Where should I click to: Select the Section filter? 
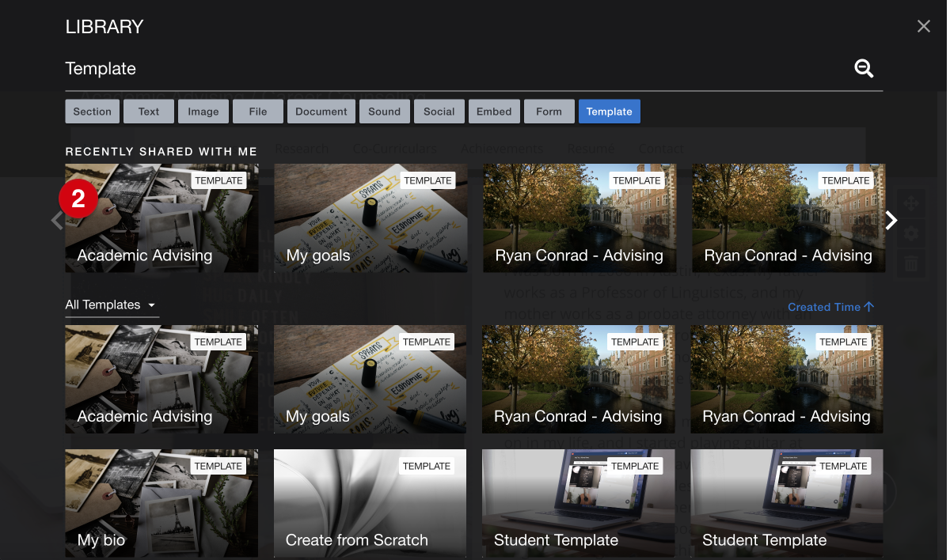click(x=93, y=112)
